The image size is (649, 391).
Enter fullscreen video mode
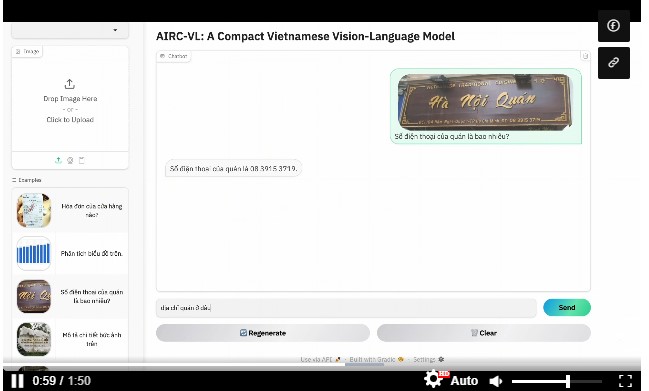[625, 381]
